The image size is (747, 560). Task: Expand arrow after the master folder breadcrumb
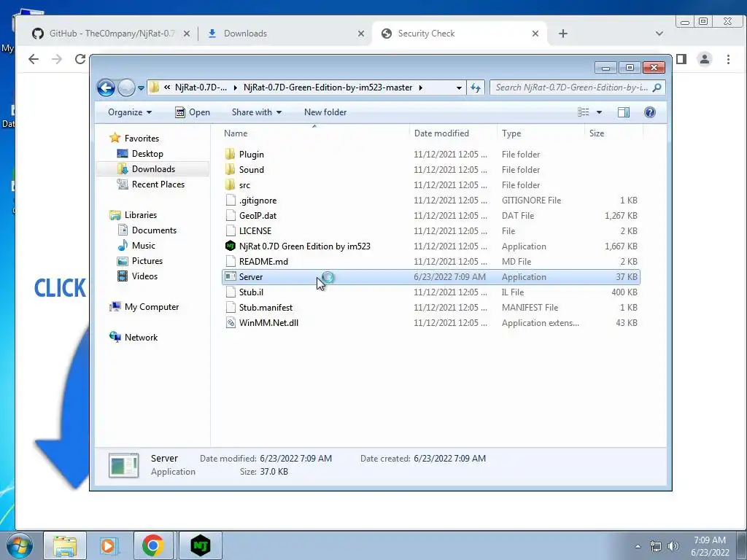click(x=421, y=87)
